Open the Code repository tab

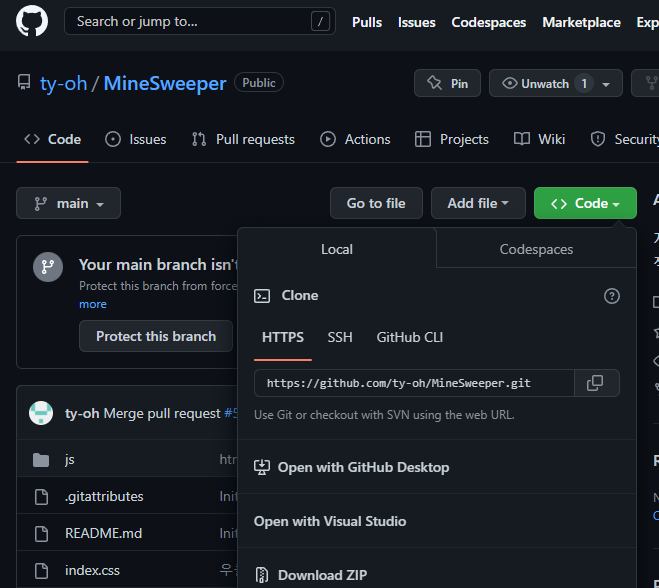[x=53, y=140]
